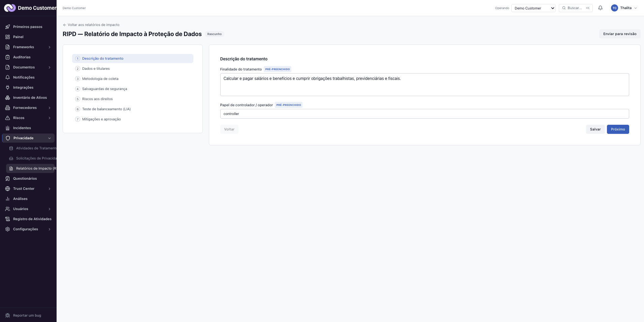This screenshot has width=644, height=322.
Task: Expand the Riscos submenu chevron
Action: (50, 118)
